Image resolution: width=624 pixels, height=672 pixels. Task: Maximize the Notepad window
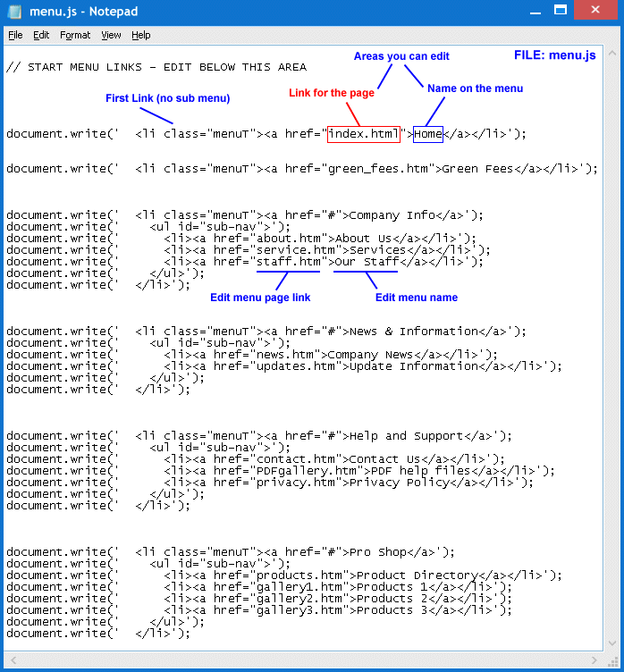tap(561, 9)
